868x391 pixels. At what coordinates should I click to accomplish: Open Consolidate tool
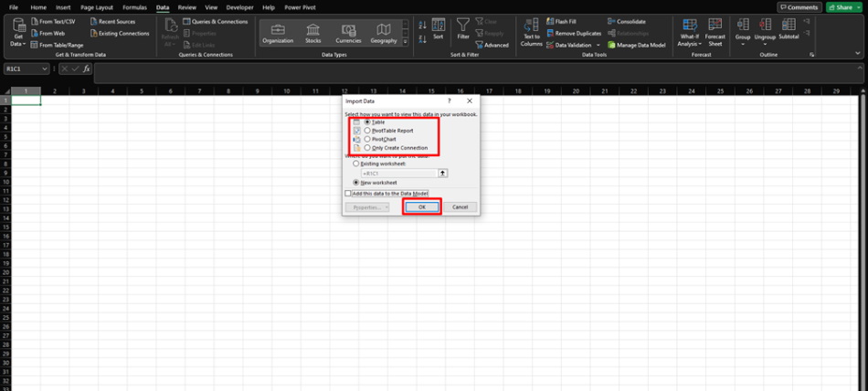tap(626, 22)
